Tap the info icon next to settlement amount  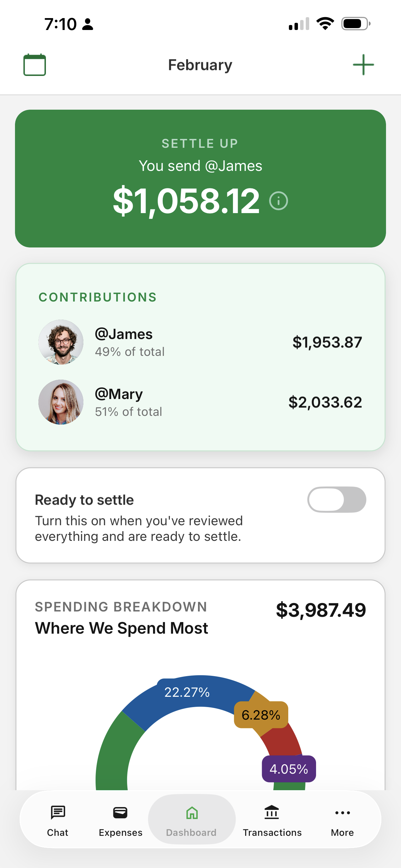click(278, 201)
